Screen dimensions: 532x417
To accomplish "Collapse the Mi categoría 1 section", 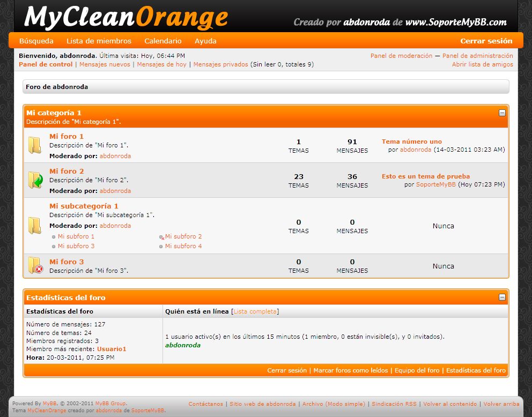I will (502, 113).
